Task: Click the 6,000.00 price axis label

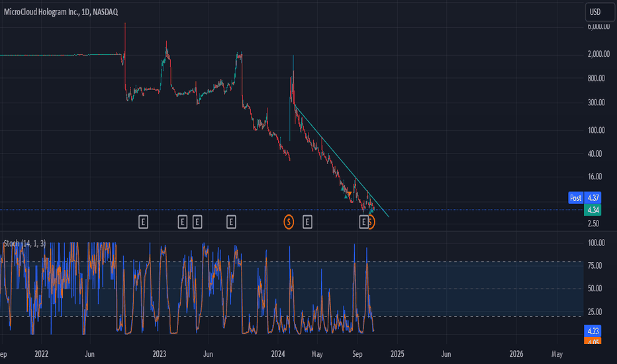Action: [598, 26]
